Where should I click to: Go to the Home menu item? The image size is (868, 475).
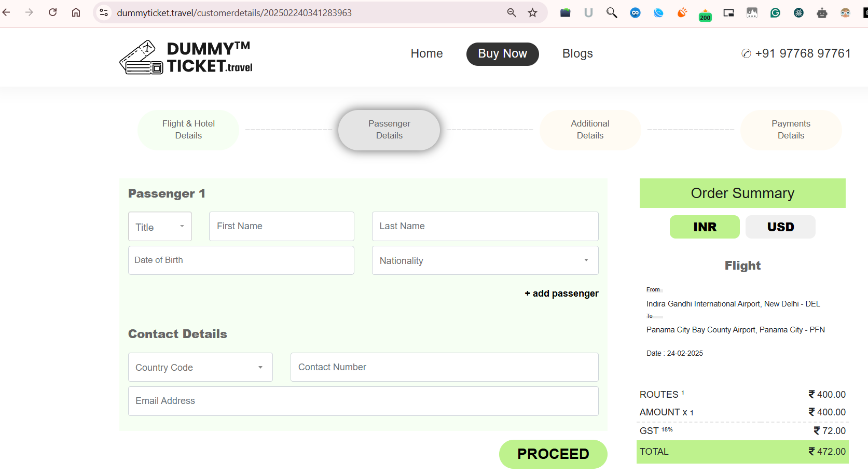[x=426, y=53]
